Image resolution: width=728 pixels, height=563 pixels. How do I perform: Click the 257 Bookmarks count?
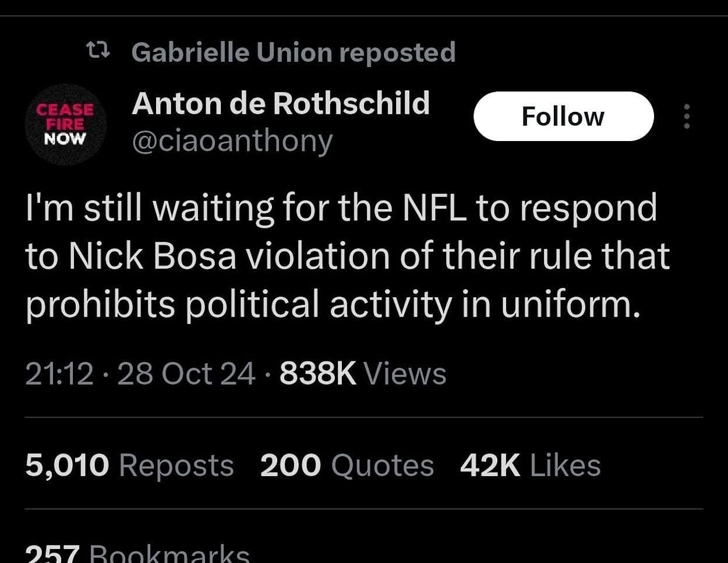(137, 554)
